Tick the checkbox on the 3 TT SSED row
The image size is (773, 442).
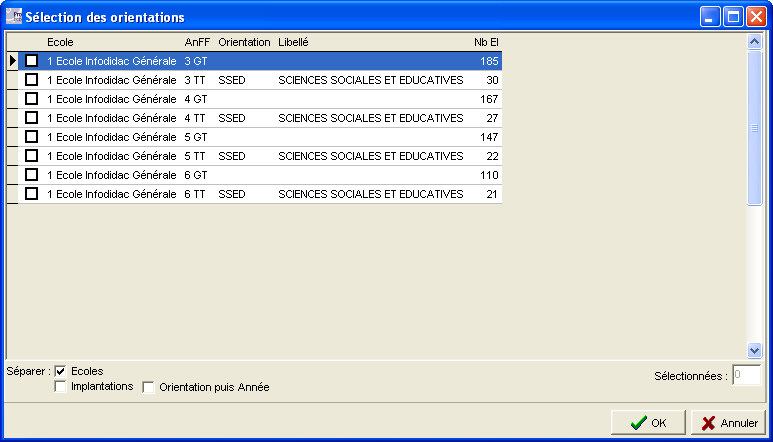[31, 80]
